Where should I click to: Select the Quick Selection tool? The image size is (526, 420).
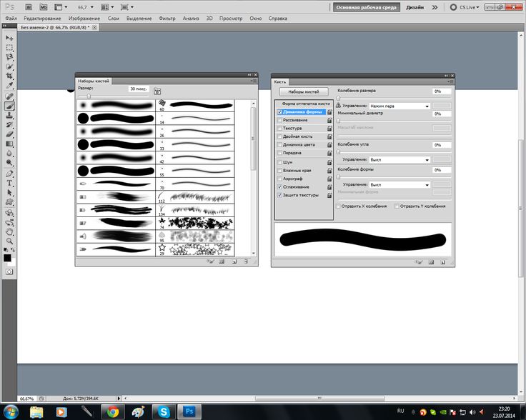click(9, 66)
